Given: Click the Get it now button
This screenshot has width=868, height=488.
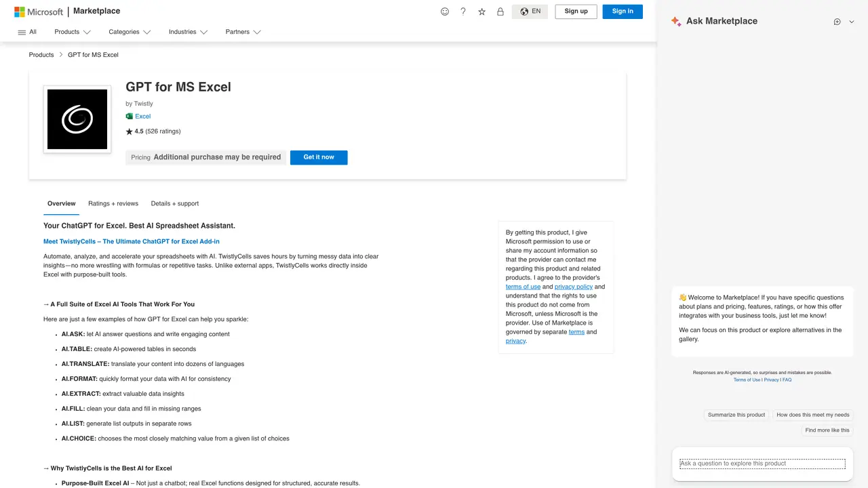Looking at the screenshot, I should tap(319, 157).
